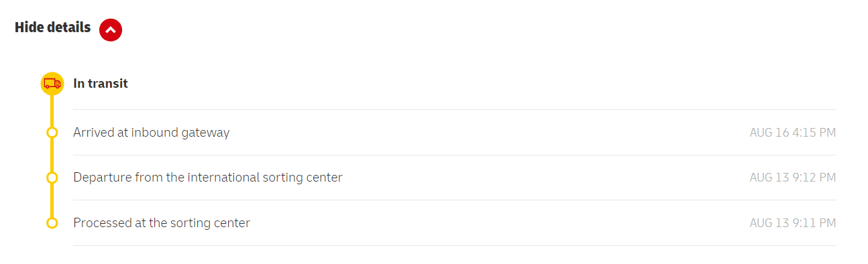Click the divider line beneath the In transit heading

tap(455, 109)
